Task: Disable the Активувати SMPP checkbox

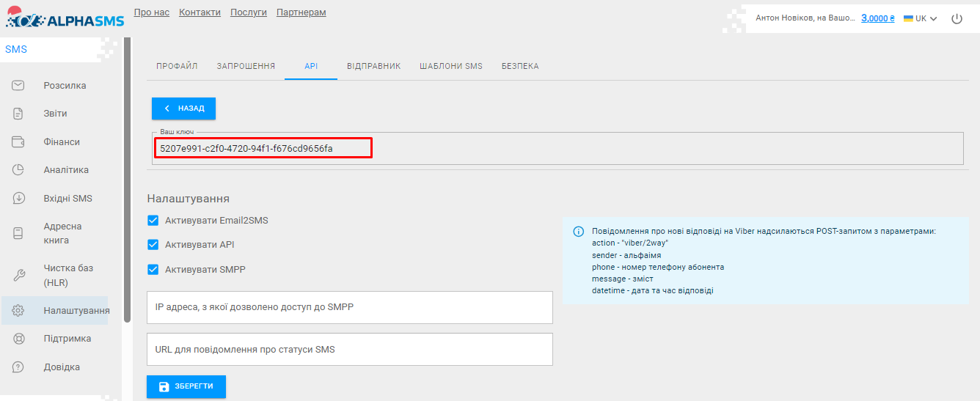Action: 153,269
